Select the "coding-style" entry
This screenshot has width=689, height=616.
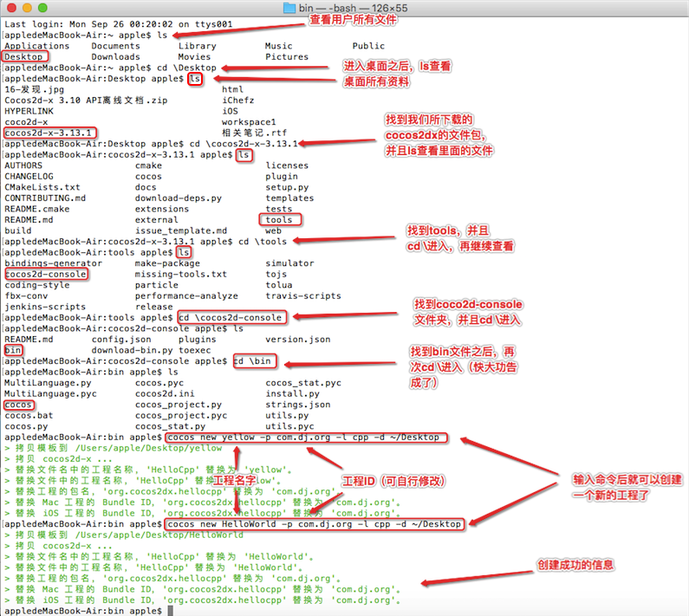pyautogui.click(x=37, y=285)
